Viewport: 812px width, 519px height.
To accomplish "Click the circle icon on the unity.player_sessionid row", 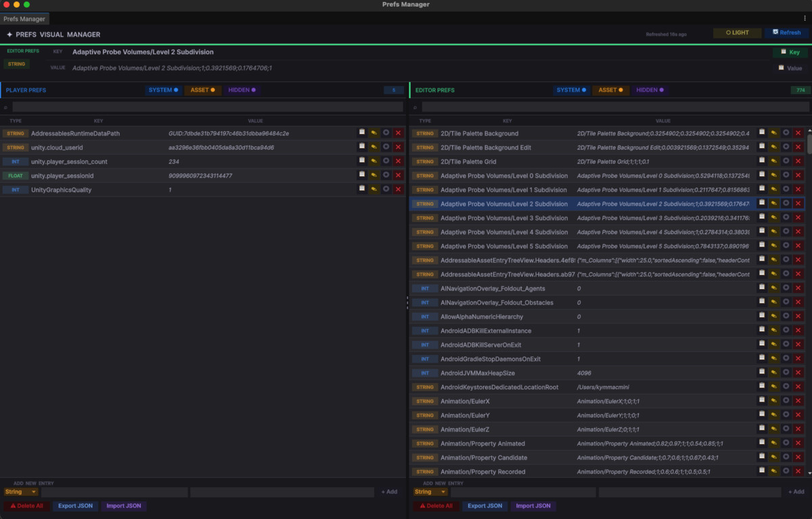I will (x=386, y=175).
